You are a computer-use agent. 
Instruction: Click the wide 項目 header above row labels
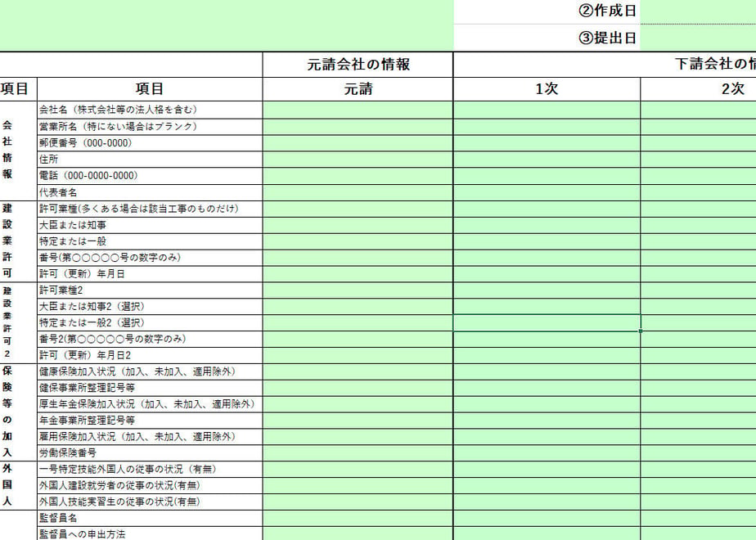[150, 89]
